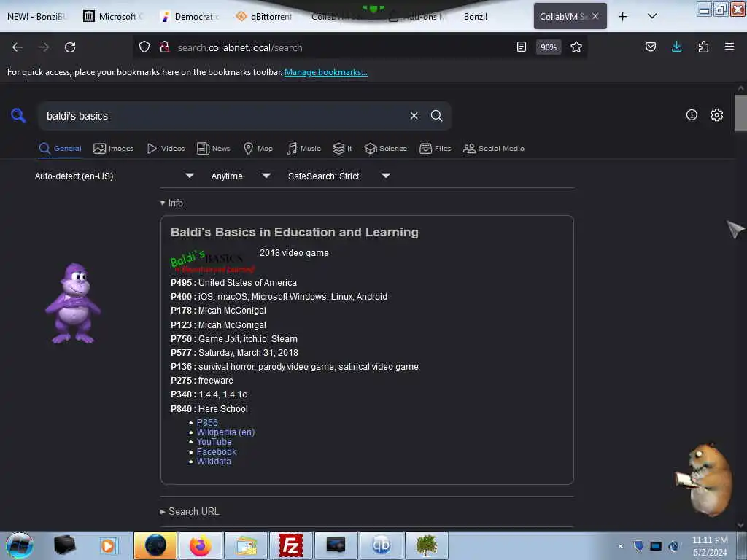Switch to Videos search category
This screenshot has height=560, width=747.
(x=166, y=149)
